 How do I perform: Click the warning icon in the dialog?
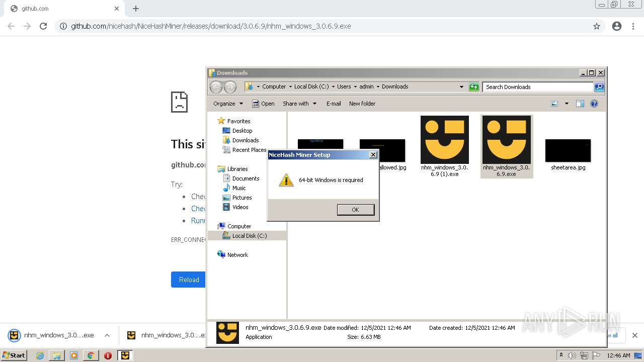286,180
